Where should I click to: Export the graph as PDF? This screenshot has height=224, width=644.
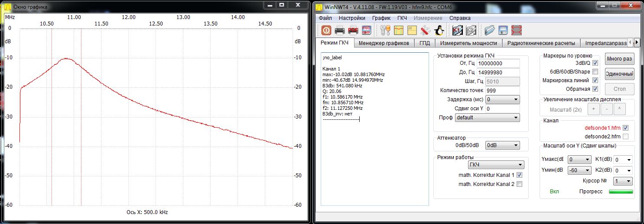(353, 30)
